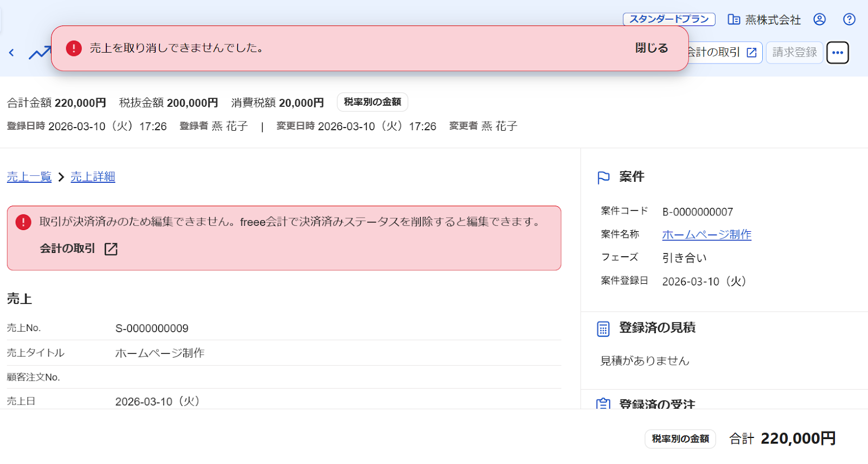Click the 案件登録日 value 2026-03-10

705,281
